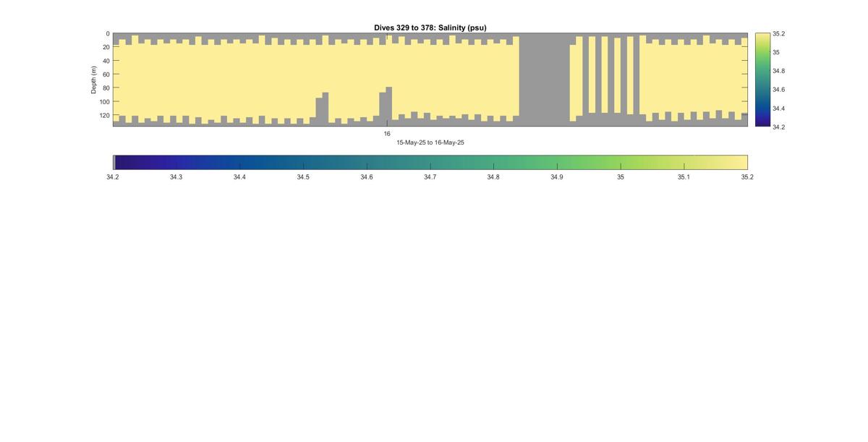
Task: Click the '34.3' label on horizontal colorbar
Action: point(176,177)
